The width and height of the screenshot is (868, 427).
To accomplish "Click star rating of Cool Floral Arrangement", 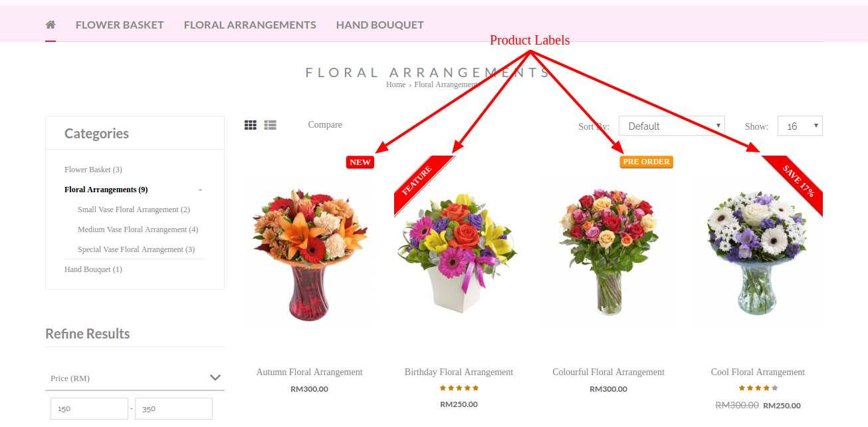I will pos(758,388).
